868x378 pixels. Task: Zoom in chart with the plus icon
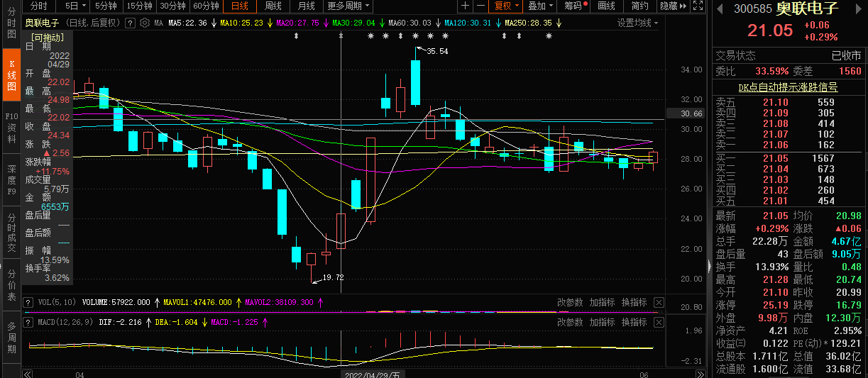465,6
